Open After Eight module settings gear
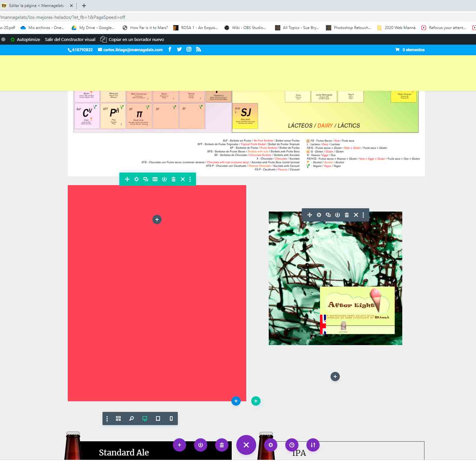The image size is (476, 476). pos(319,215)
